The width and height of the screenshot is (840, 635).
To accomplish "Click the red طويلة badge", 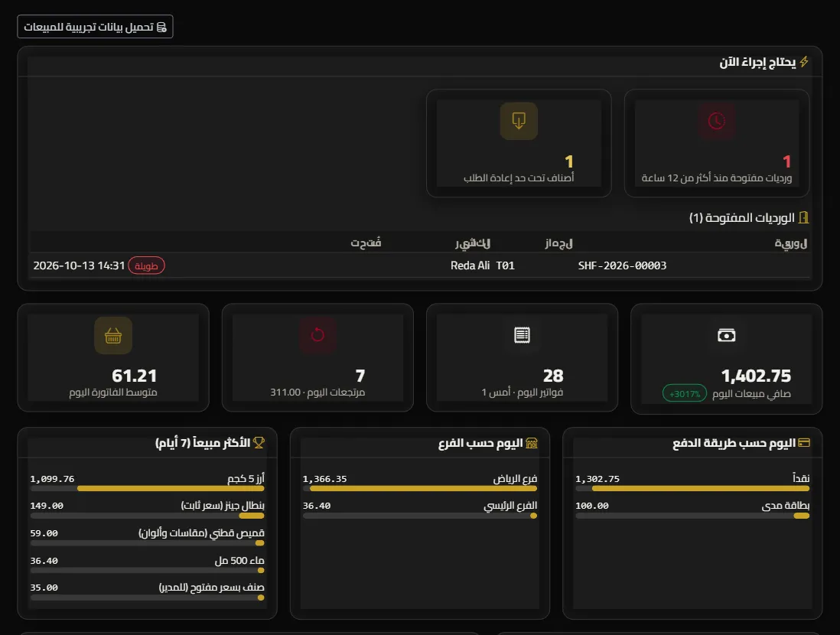I will 146,265.
